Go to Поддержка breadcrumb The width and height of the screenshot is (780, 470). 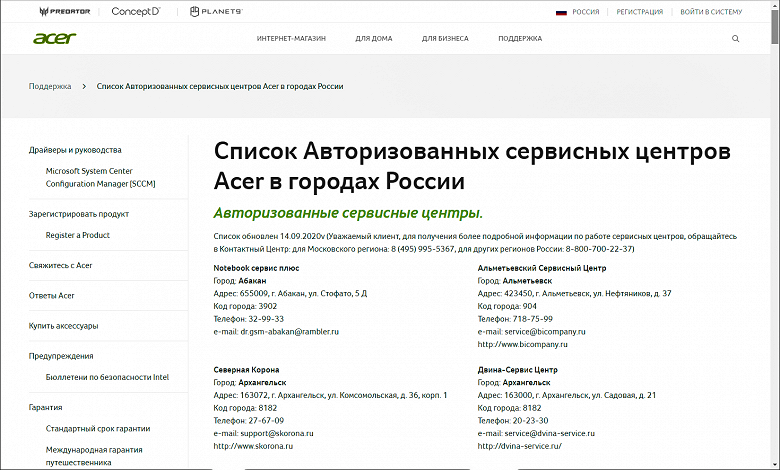[x=50, y=87]
